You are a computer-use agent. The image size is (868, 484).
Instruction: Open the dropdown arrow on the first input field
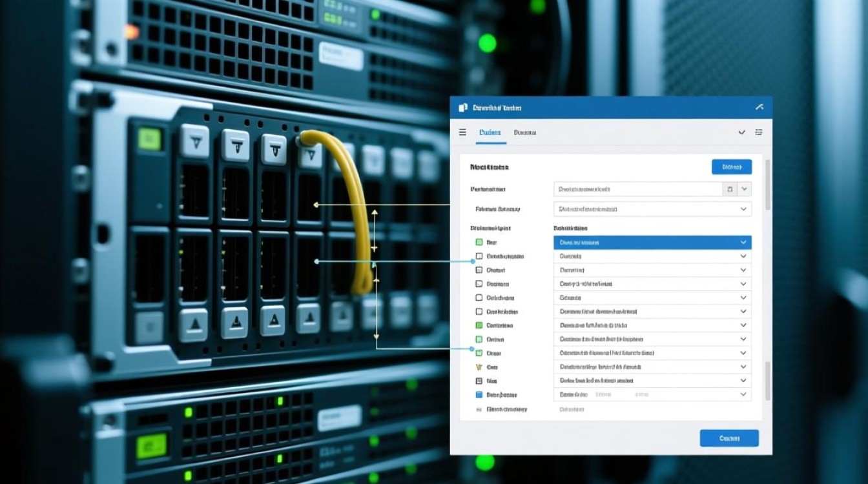[745, 189]
